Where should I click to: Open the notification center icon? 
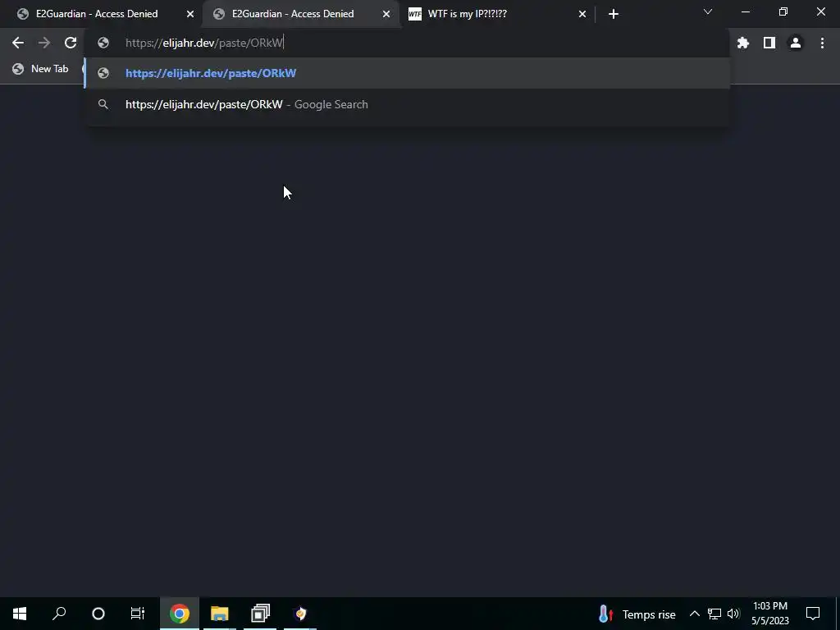813,614
